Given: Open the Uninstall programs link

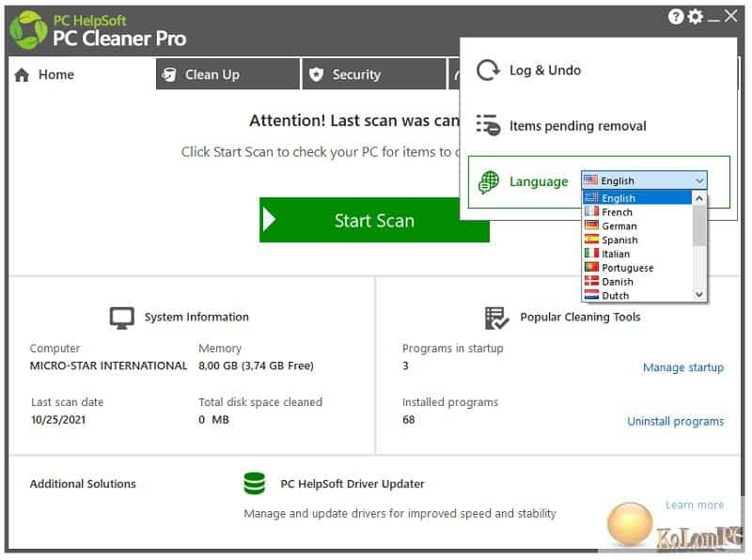Looking at the screenshot, I should click(675, 422).
